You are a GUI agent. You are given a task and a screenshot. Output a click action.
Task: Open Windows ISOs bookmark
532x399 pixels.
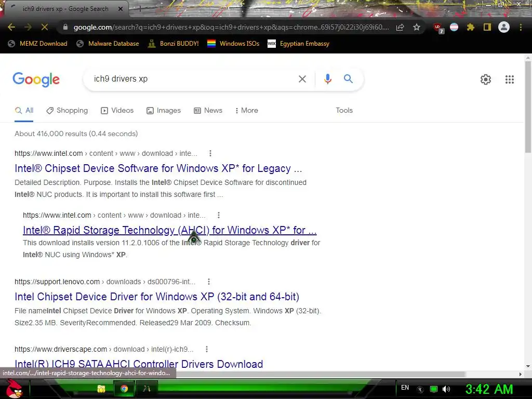point(233,44)
